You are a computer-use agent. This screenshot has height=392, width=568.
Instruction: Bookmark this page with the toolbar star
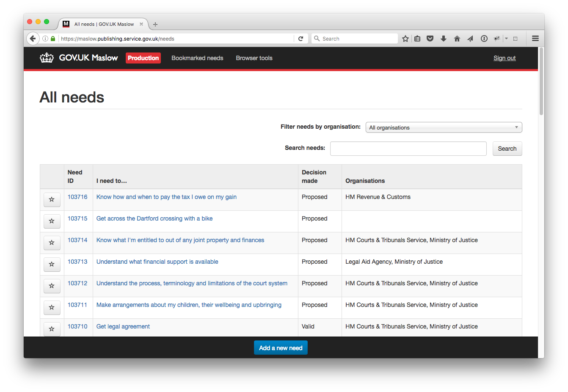(405, 39)
